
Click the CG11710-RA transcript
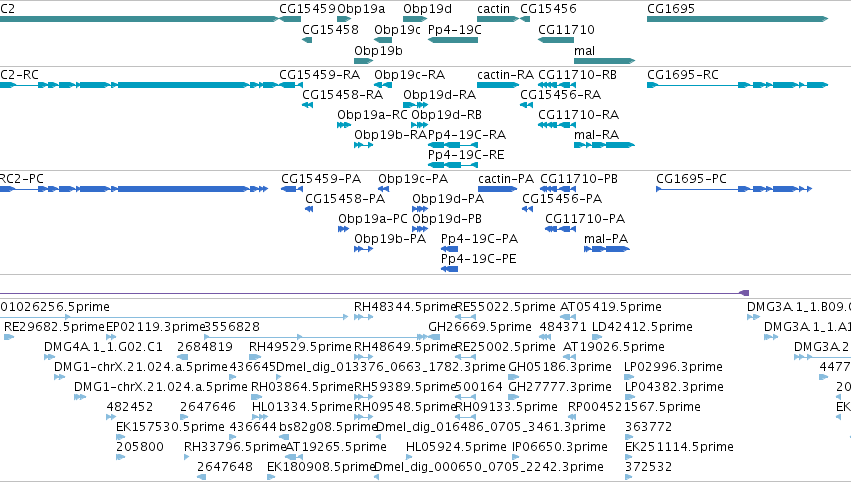pyautogui.click(x=557, y=125)
